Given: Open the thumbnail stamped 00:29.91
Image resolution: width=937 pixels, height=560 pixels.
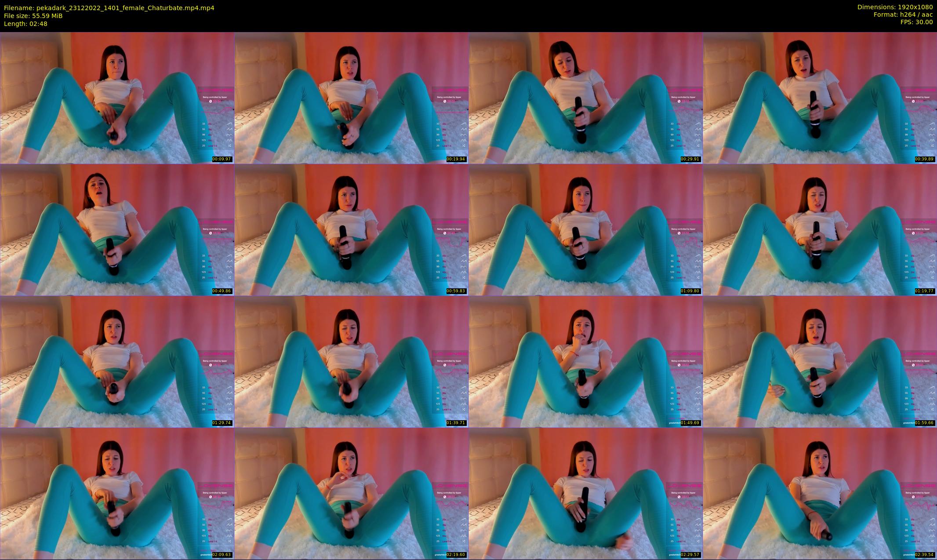Looking at the screenshot, I should coord(585,98).
